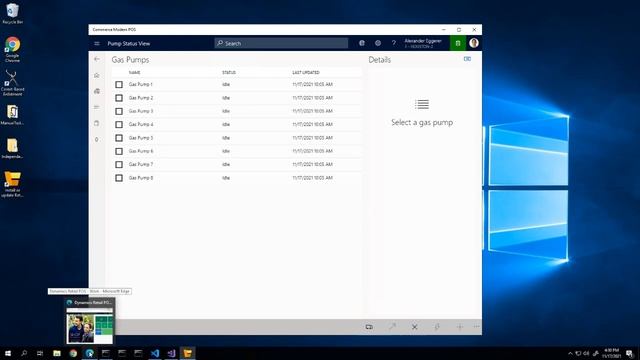
Task: Open Visual Studio from taskbar
Action: click(171, 353)
